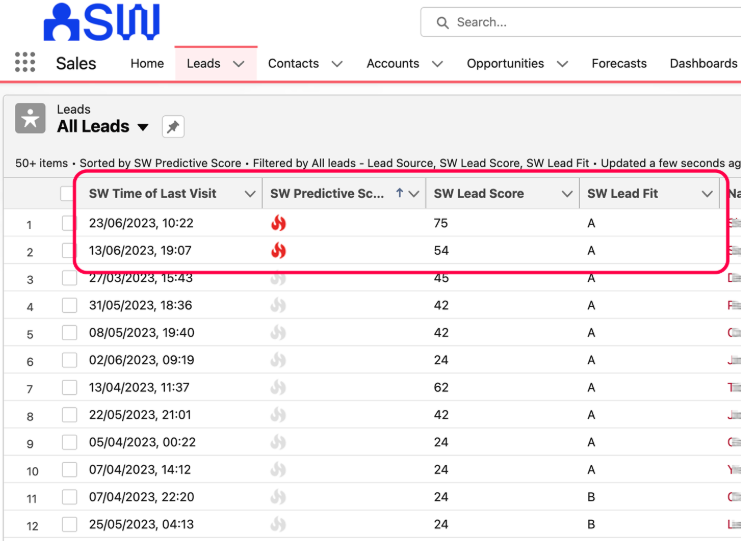This screenshot has width=741, height=541.
Task: Open SW Predictive Score column menu
Action: coord(414,194)
